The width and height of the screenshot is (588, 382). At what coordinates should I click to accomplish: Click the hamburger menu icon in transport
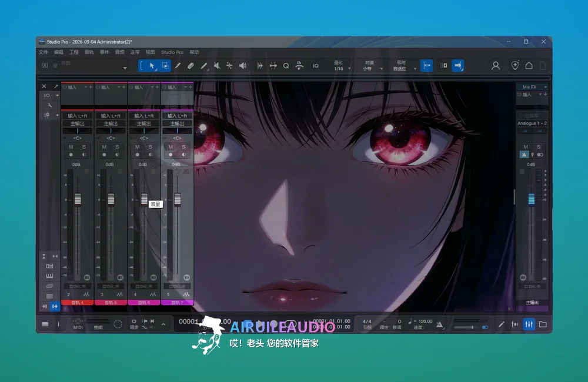coord(45,324)
